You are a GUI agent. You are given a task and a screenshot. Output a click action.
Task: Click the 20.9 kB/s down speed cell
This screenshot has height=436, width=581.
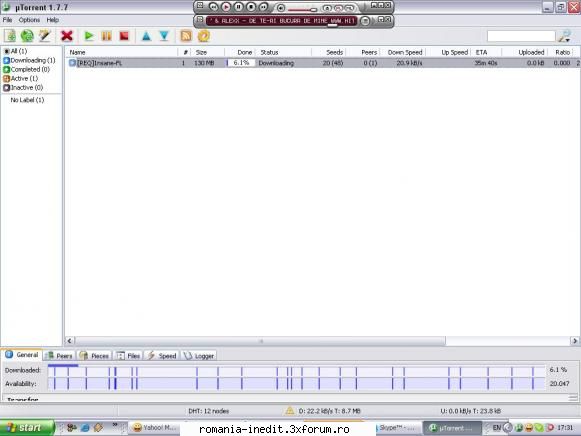coord(409,63)
